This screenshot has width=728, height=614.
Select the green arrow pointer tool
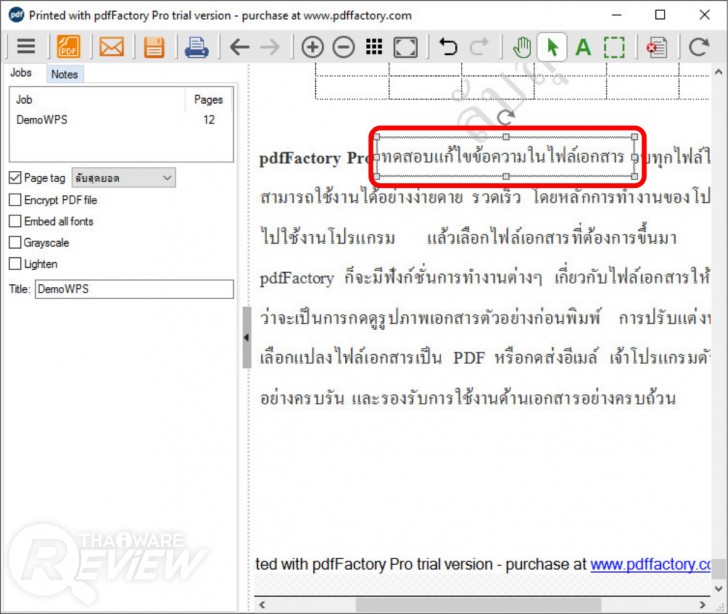[552, 47]
